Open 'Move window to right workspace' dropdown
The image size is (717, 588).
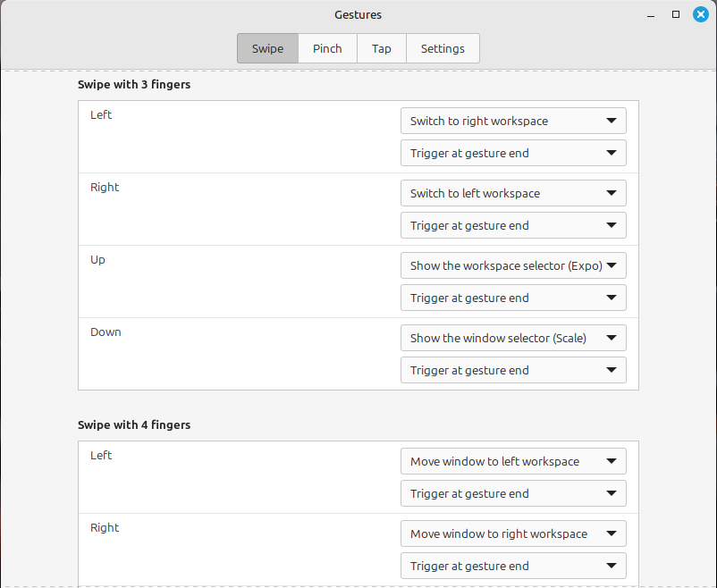point(513,533)
